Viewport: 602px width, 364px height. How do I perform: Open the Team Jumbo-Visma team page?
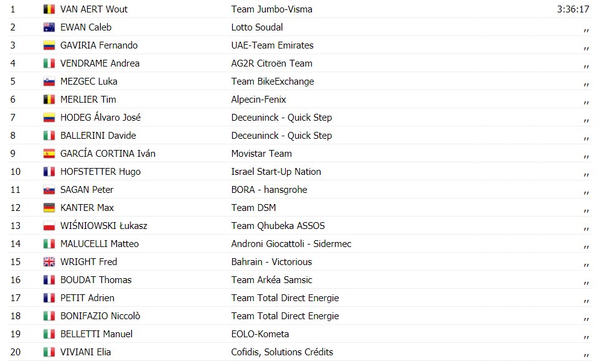click(272, 9)
